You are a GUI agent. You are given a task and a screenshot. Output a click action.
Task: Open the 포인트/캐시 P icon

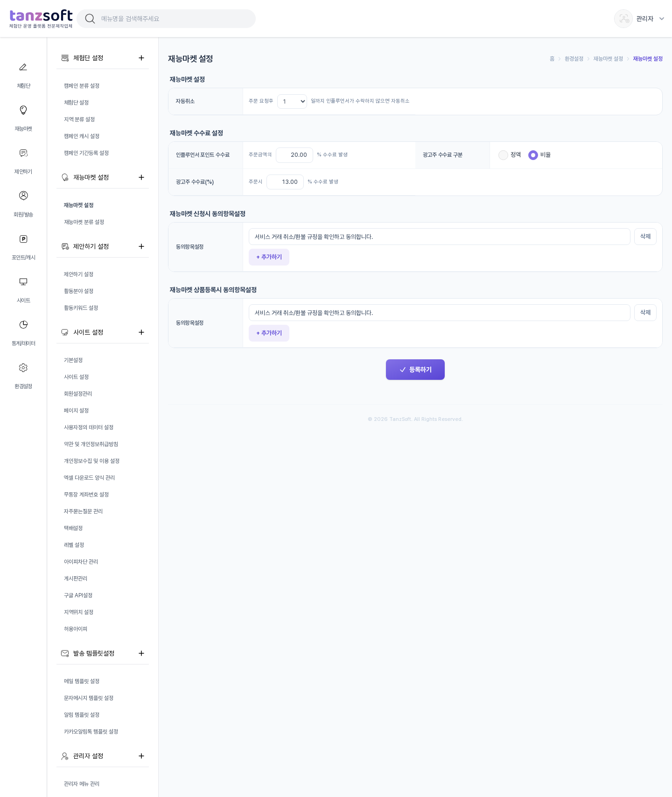(23, 239)
